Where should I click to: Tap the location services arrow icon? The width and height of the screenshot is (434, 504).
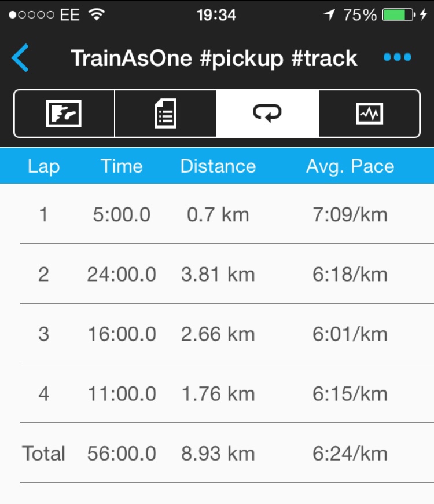click(x=329, y=15)
